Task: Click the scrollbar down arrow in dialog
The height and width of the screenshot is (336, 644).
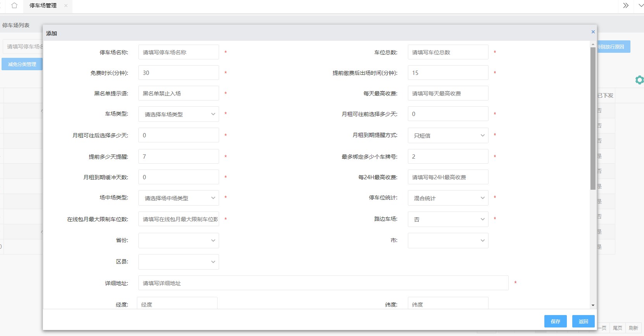Action: [593, 305]
